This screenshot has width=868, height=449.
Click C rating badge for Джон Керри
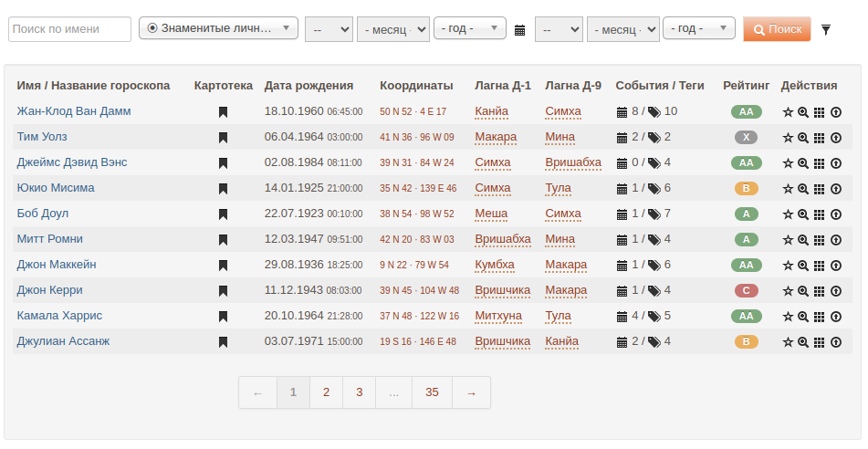(x=747, y=290)
